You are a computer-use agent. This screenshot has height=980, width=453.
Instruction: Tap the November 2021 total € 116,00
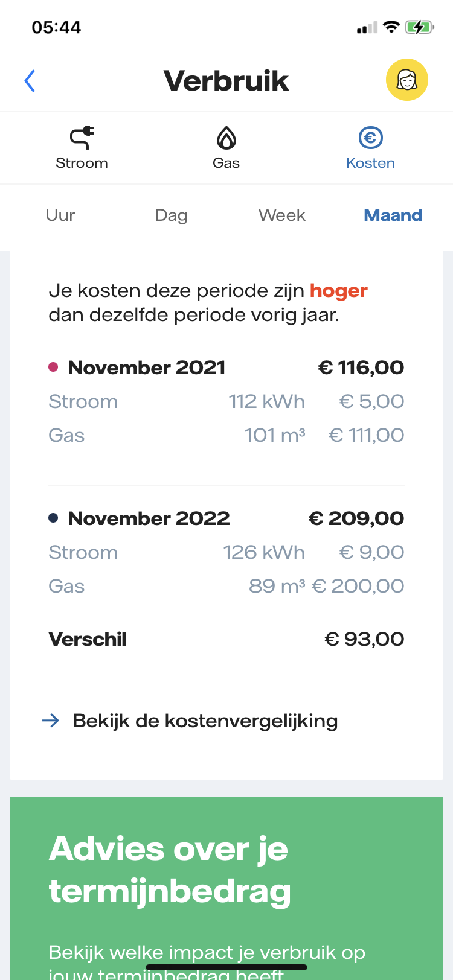tap(361, 367)
